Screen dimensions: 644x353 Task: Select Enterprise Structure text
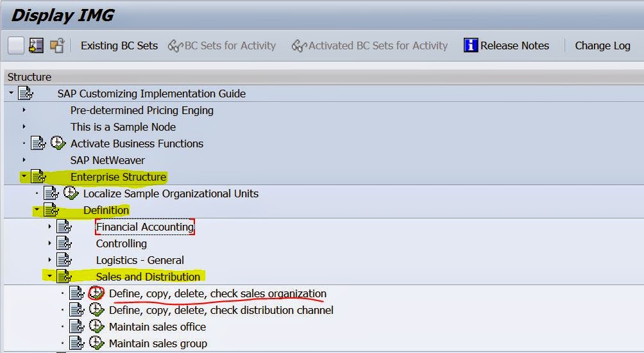point(118,177)
